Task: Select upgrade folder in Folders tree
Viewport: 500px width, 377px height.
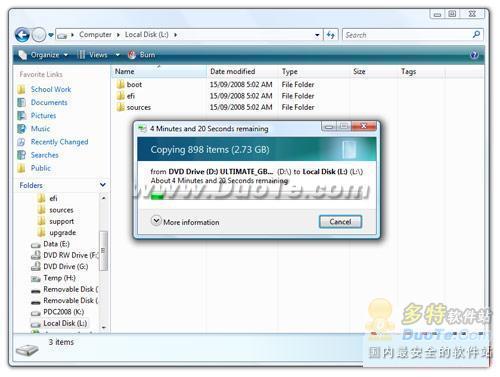Action: pyautogui.click(x=63, y=233)
